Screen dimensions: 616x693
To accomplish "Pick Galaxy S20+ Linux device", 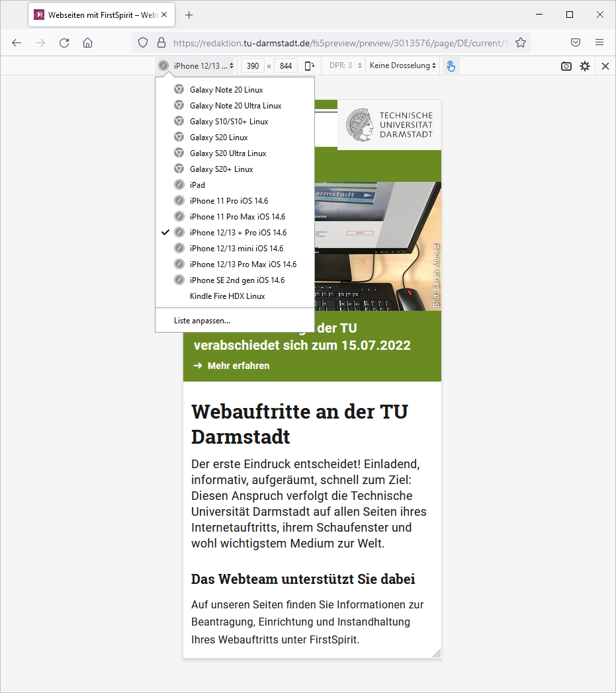I will point(235,169).
